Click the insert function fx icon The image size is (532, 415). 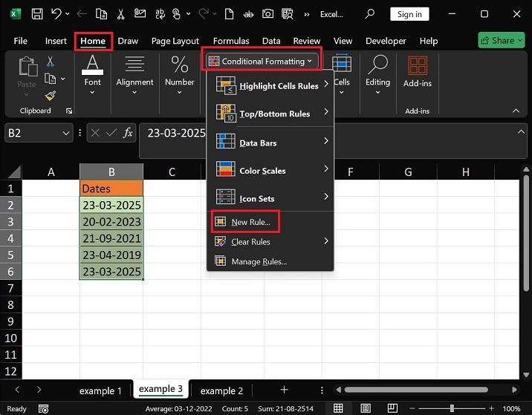point(128,133)
